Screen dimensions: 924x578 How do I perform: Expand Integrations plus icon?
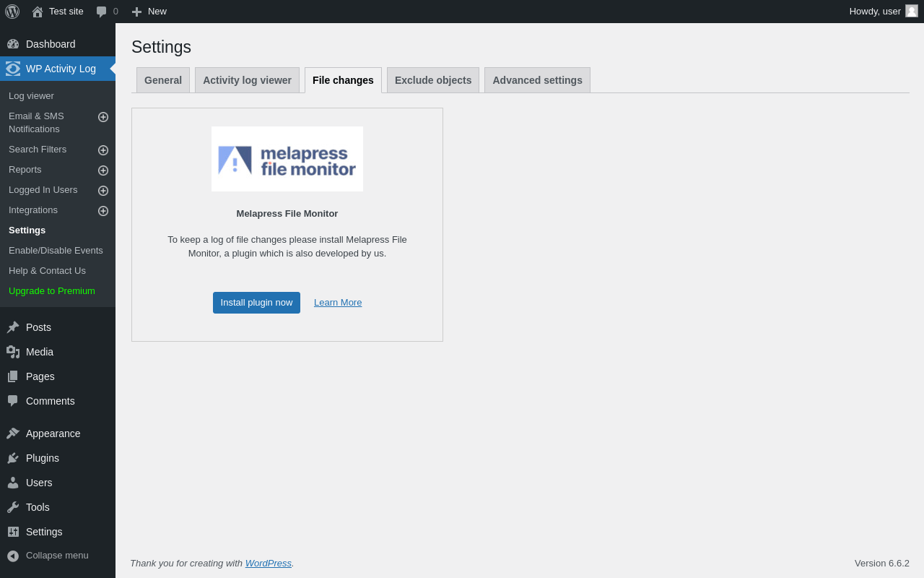point(103,211)
